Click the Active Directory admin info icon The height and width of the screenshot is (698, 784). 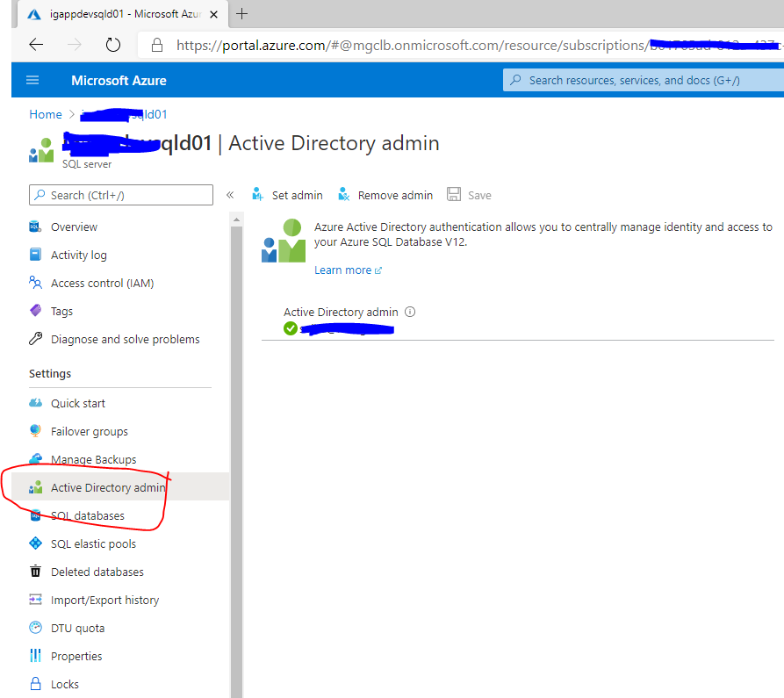[x=410, y=312]
